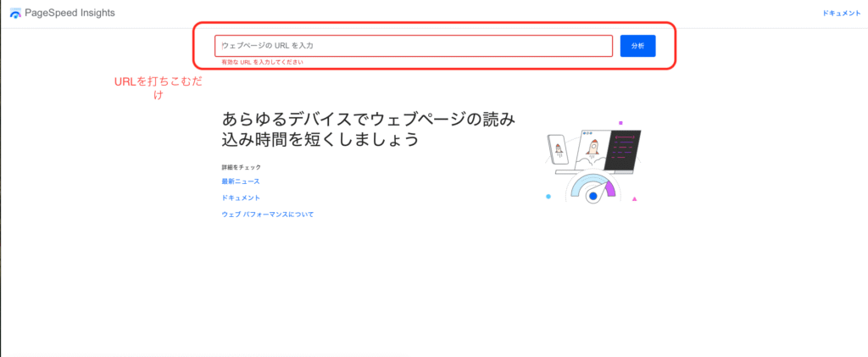This screenshot has width=868, height=357.
Task: Click the PageSpeed Insights logo icon
Action: 15,14
